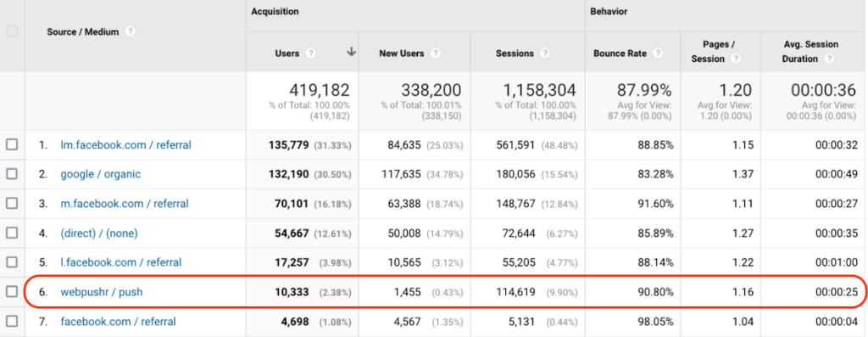Sort table by New Users column header
868x337 pixels.
pyautogui.click(x=401, y=53)
